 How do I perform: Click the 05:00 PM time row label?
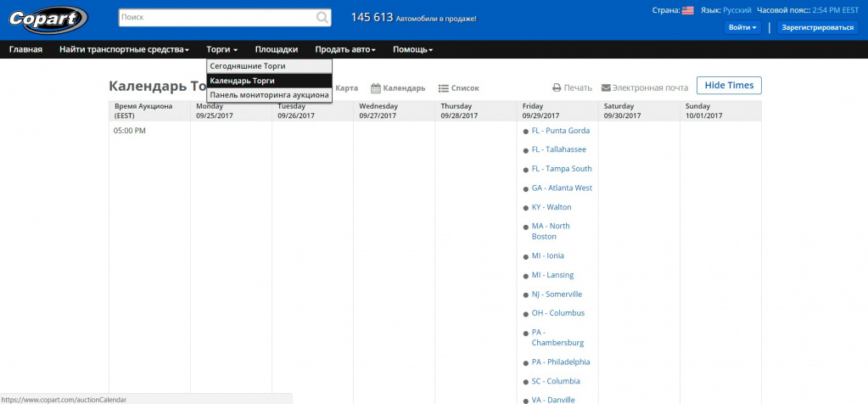point(130,132)
